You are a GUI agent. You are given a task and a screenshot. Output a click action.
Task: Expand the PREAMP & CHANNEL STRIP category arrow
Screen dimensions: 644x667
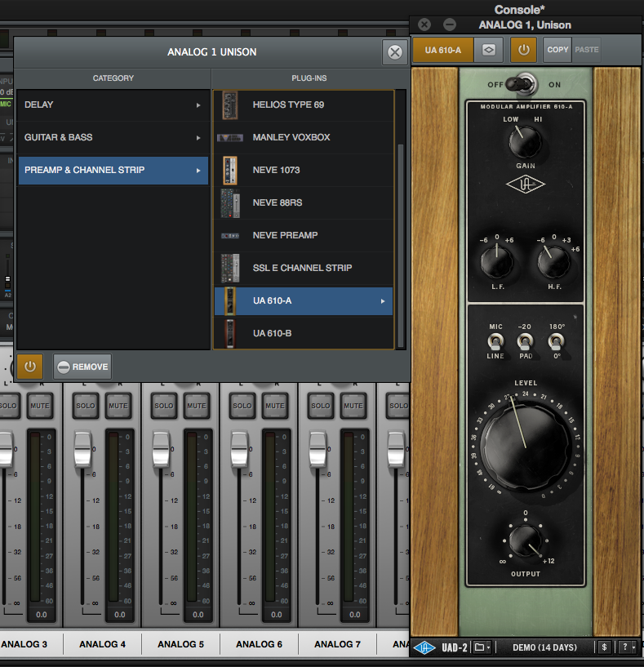tap(198, 171)
